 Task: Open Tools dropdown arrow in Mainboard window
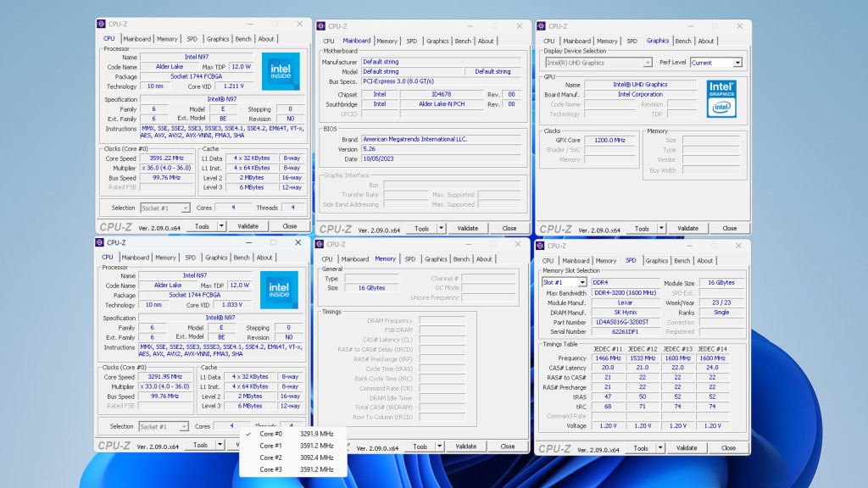click(441, 228)
